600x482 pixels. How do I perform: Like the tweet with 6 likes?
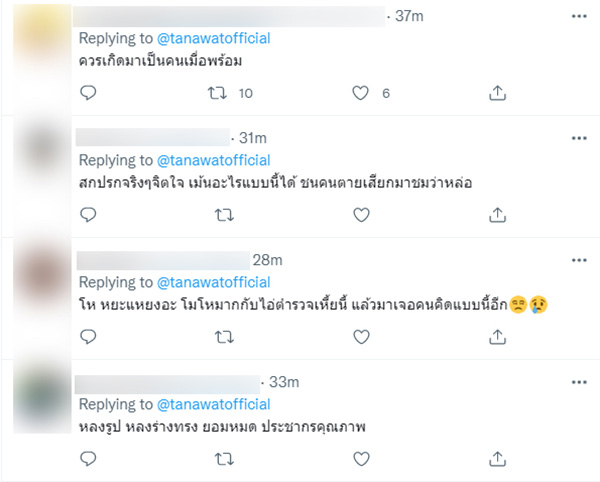[x=361, y=93]
